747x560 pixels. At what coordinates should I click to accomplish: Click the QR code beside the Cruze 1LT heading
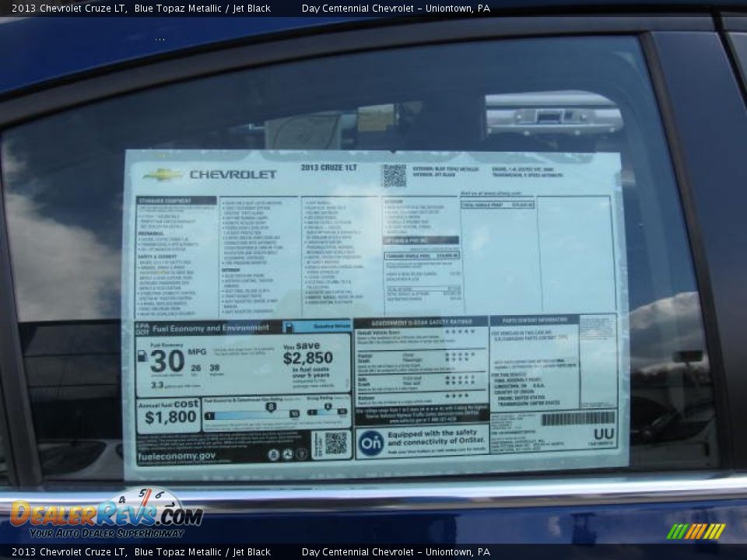click(394, 175)
